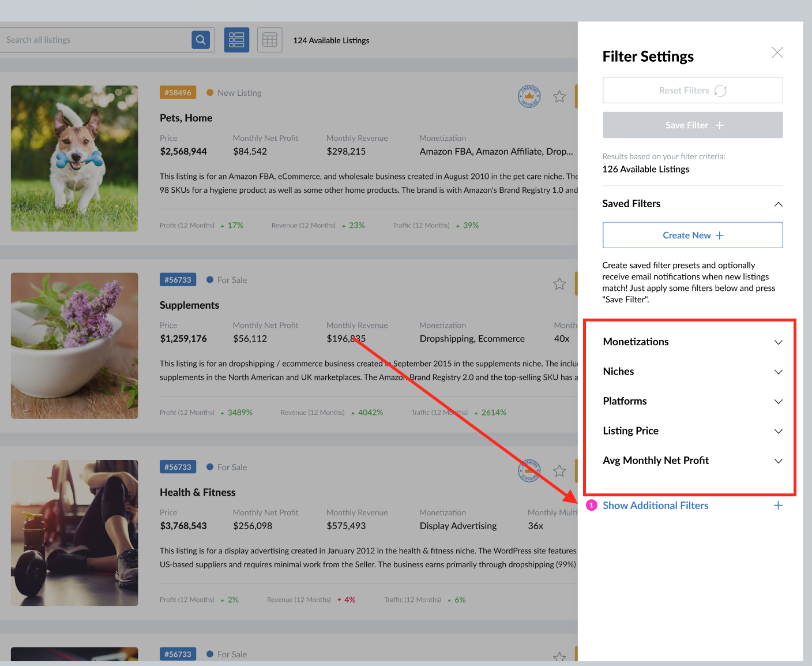Screen dimensions: 812x666
Task: Toggle favorite star on Health & Fitness
Action: pyautogui.click(x=559, y=471)
